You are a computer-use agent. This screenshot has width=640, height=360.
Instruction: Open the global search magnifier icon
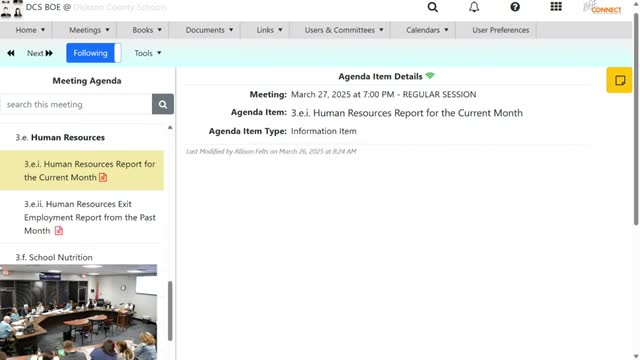[433, 7]
